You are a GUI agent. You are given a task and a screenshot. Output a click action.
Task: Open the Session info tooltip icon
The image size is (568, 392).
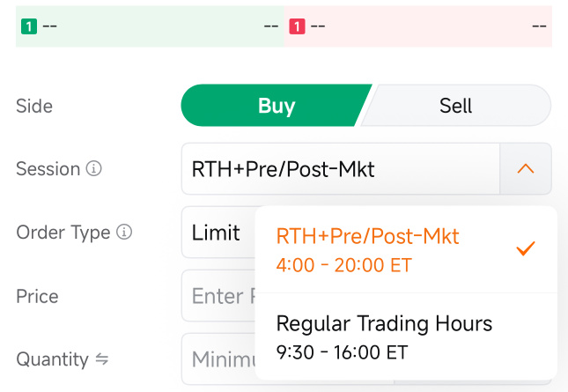[94, 168]
